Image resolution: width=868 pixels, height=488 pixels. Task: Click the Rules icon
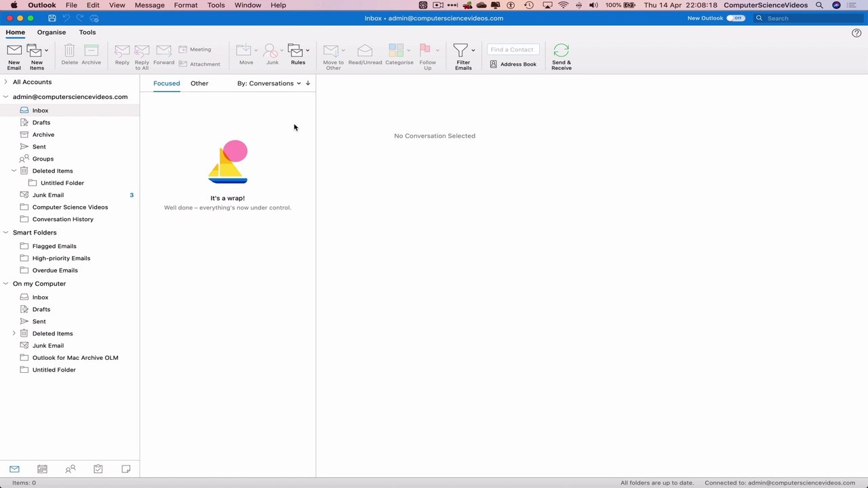coord(296,51)
